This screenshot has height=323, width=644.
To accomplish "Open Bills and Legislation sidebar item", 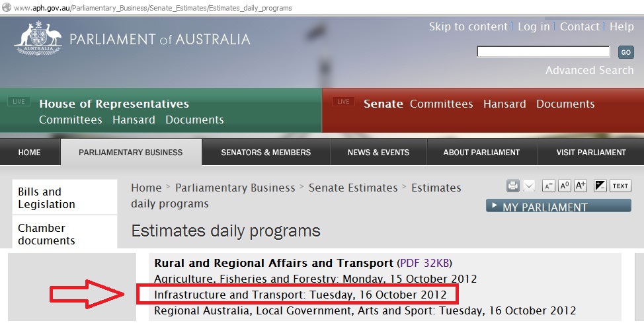I will point(65,197).
